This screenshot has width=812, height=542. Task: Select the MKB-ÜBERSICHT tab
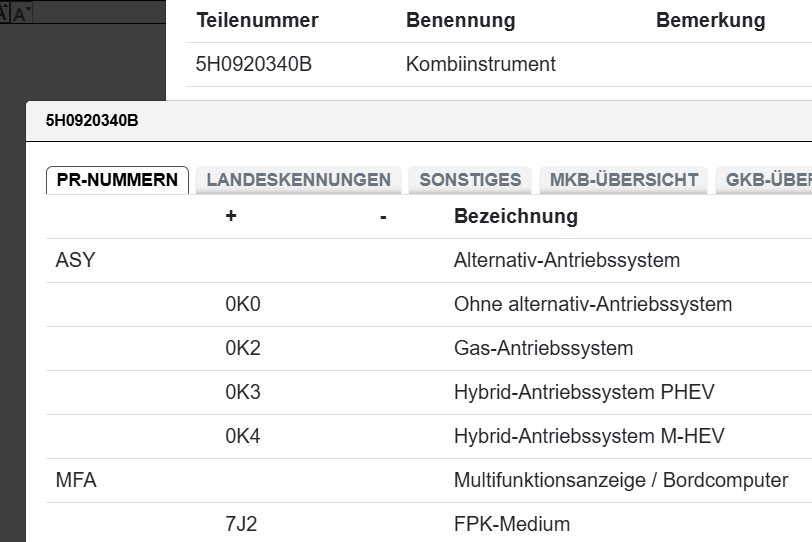click(623, 180)
